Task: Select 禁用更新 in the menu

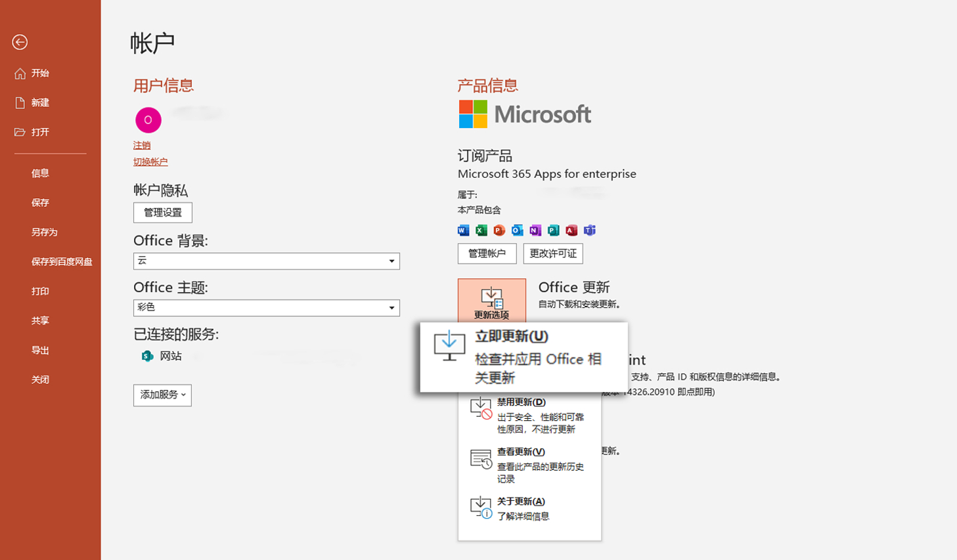Action: pos(529,416)
